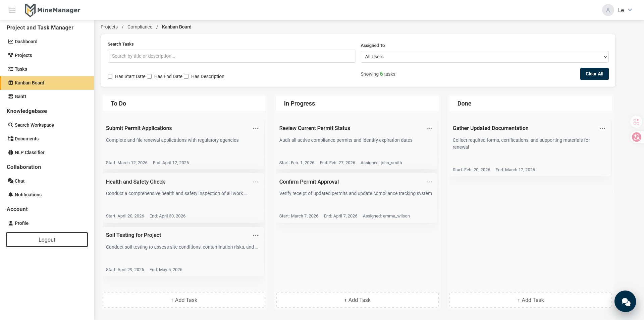Click the Projects breadcrumb link
644x320 pixels.
[109, 27]
